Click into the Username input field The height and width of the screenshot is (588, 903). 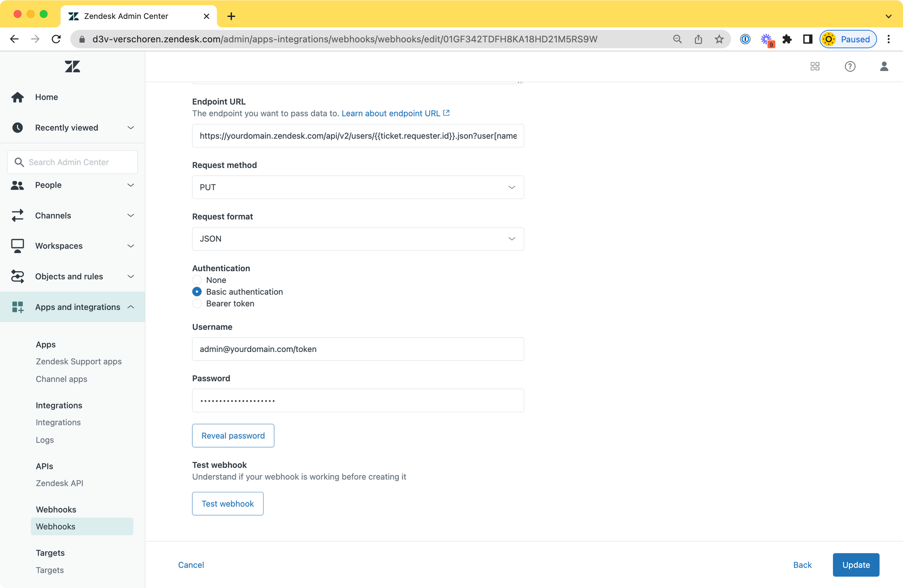tap(358, 349)
